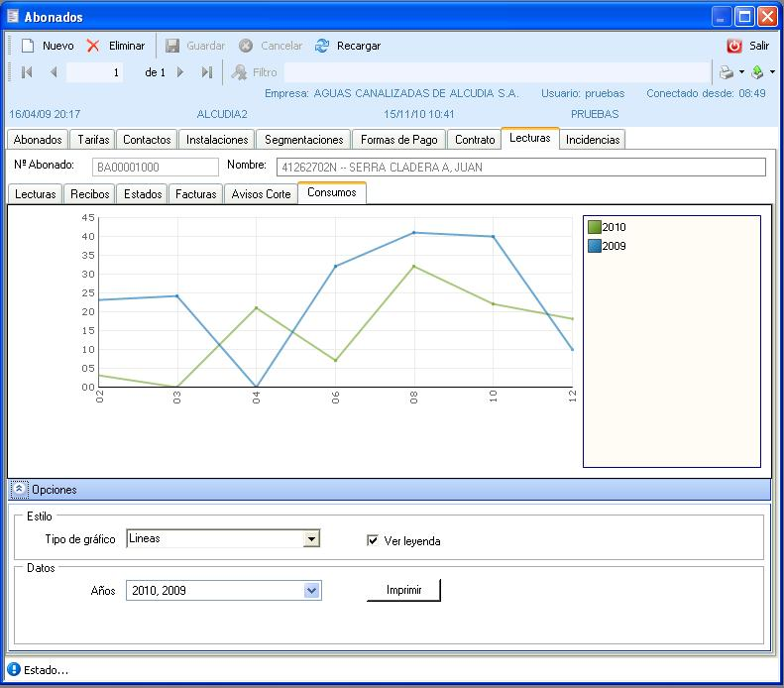Click the Eliminar label in toolbar
784x688 pixels.
click(x=127, y=46)
